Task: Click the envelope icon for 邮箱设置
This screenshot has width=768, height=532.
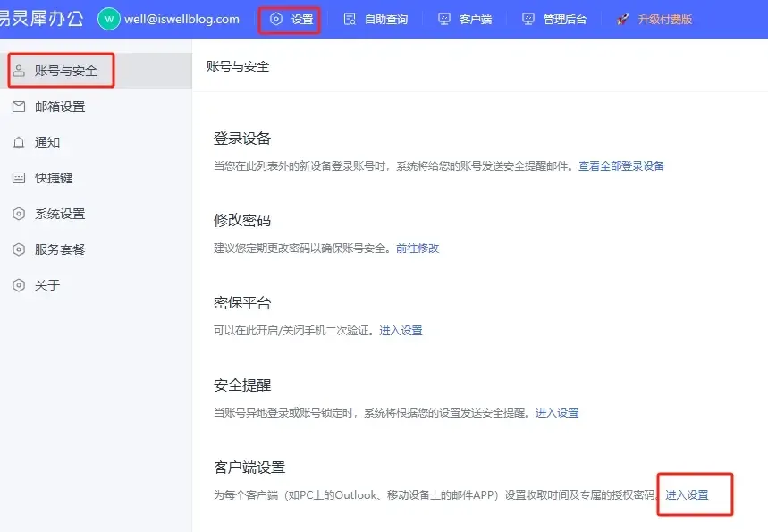Action: 19,106
